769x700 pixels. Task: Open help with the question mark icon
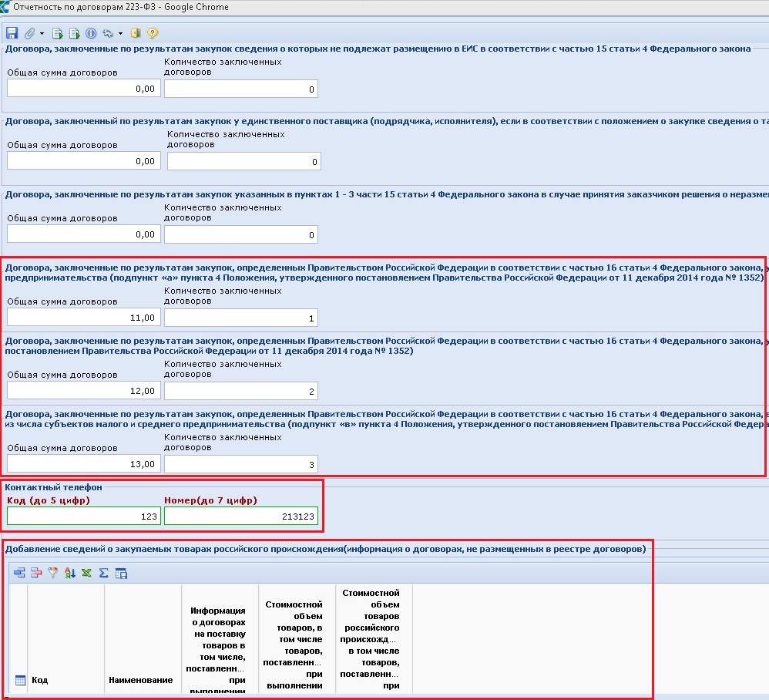[153, 33]
